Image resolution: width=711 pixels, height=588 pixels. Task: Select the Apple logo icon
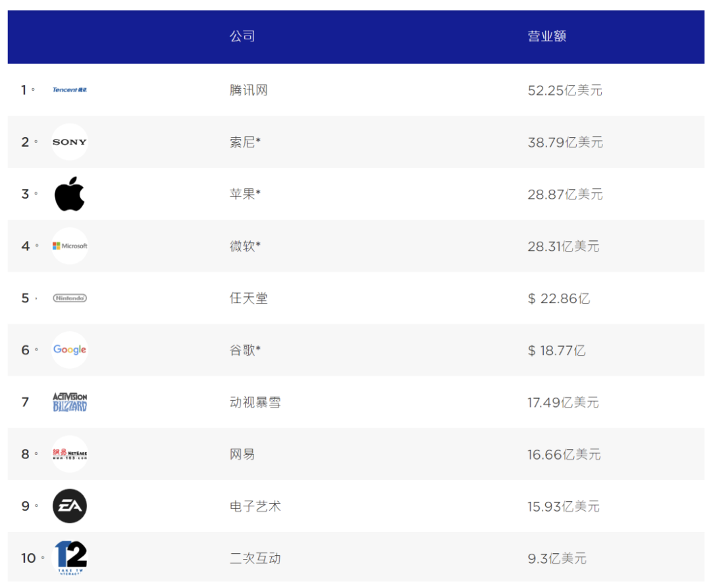(70, 194)
